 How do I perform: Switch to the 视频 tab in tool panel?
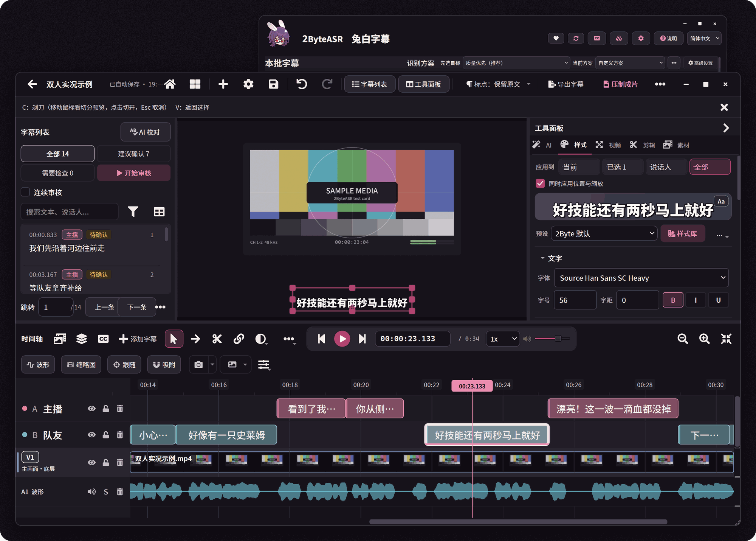[x=608, y=145]
